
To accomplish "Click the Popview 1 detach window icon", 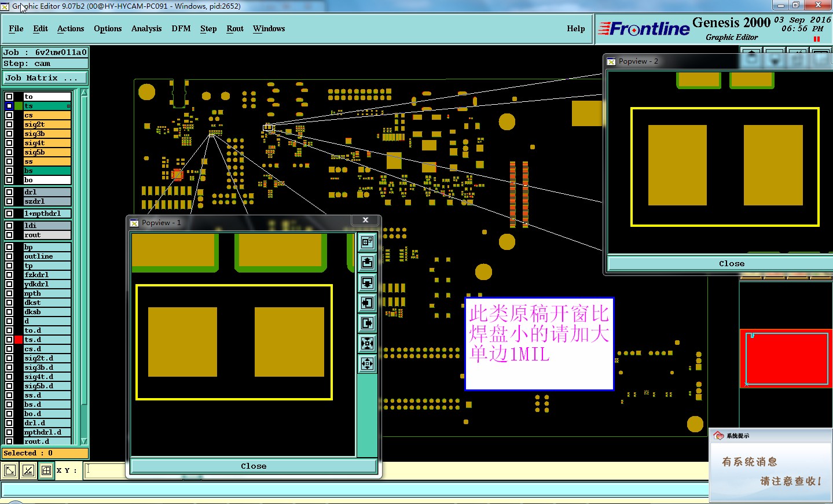I will pos(367,242).
